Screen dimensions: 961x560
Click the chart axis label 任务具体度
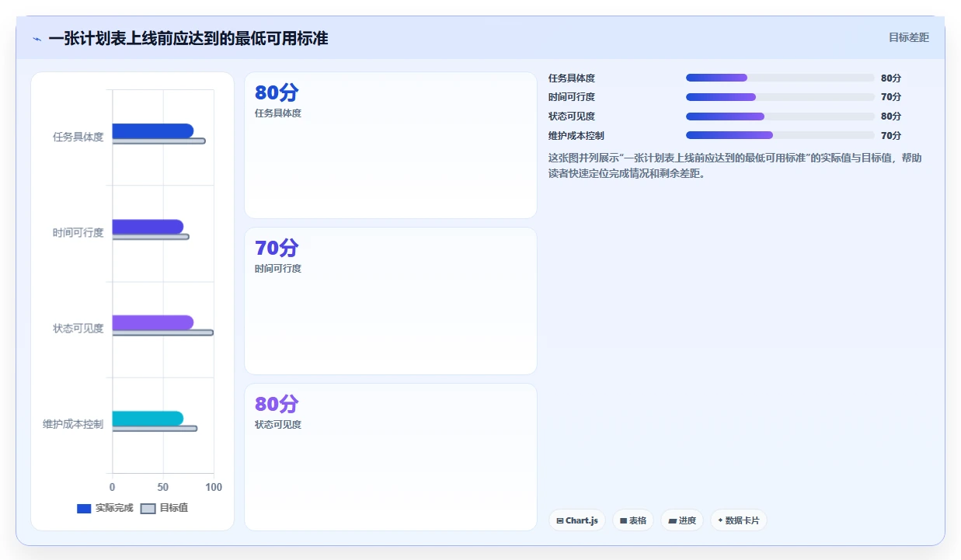78,137
